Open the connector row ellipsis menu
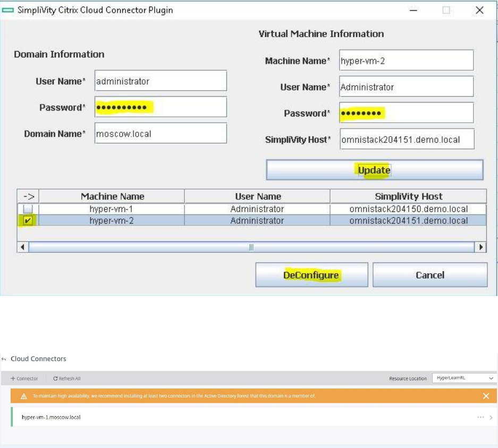The height and width of the screenshot is (448, 498). pos(480,417)
